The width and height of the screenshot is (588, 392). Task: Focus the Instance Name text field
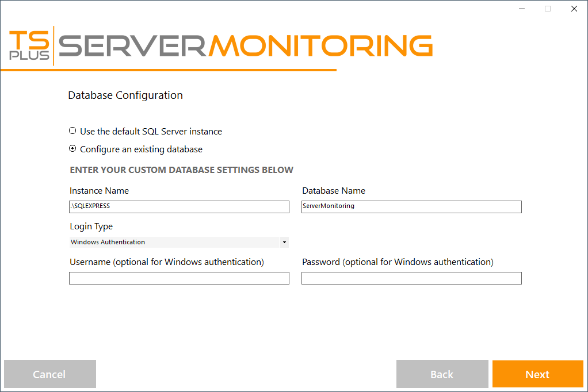[179, 206]
